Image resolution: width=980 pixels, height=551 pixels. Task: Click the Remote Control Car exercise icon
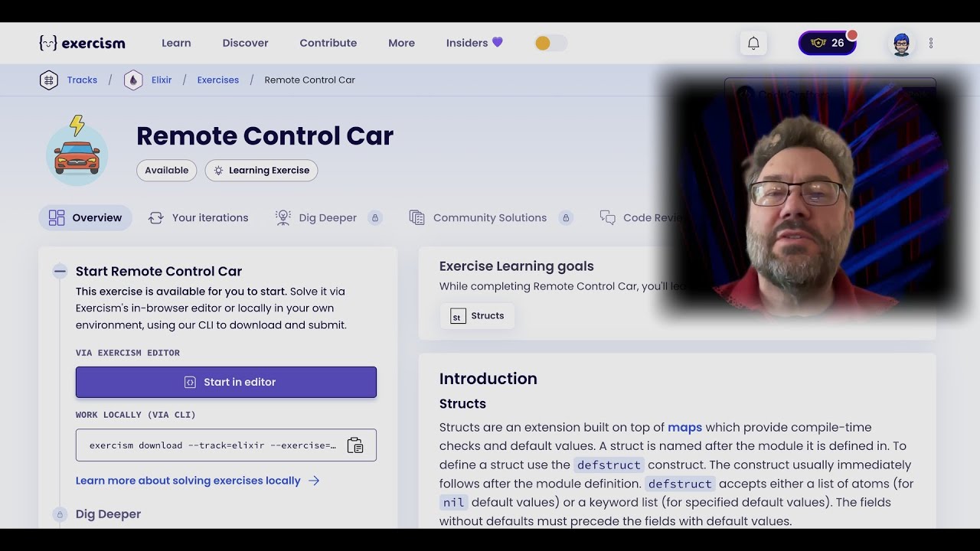tap(77, 151)
